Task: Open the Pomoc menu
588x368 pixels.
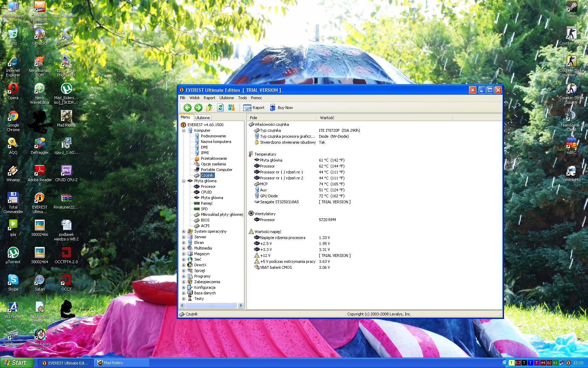Action: tap(257, 98)
